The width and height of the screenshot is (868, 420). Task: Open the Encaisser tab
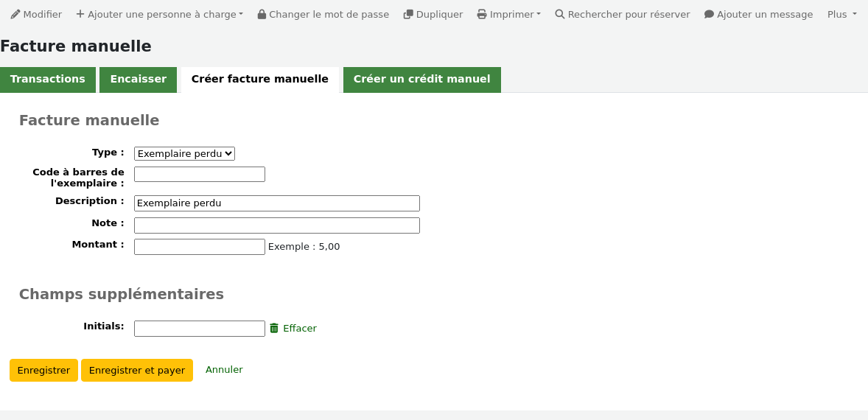pos(139,80)
